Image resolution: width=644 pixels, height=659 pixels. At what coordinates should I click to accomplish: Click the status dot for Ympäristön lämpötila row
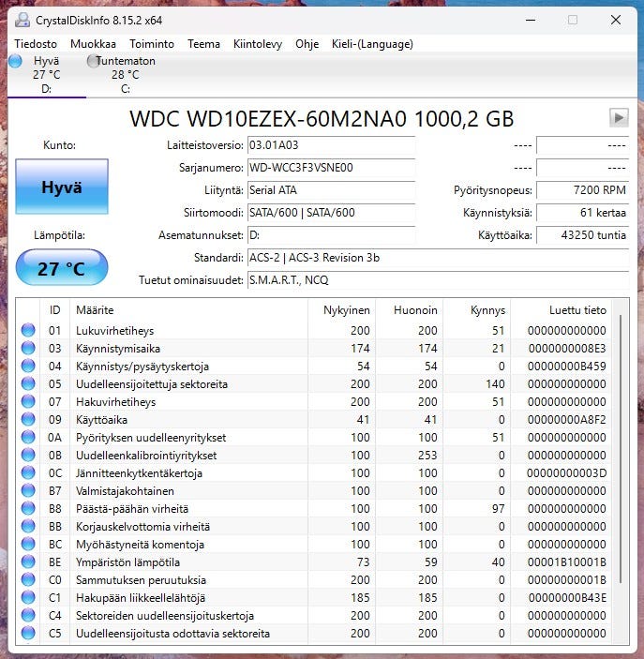click(28, 562)
